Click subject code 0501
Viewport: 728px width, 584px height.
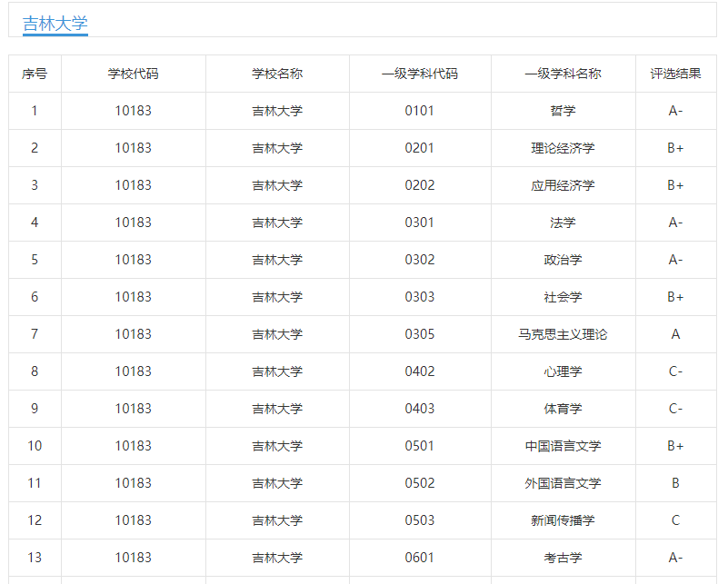pos(420,446)
